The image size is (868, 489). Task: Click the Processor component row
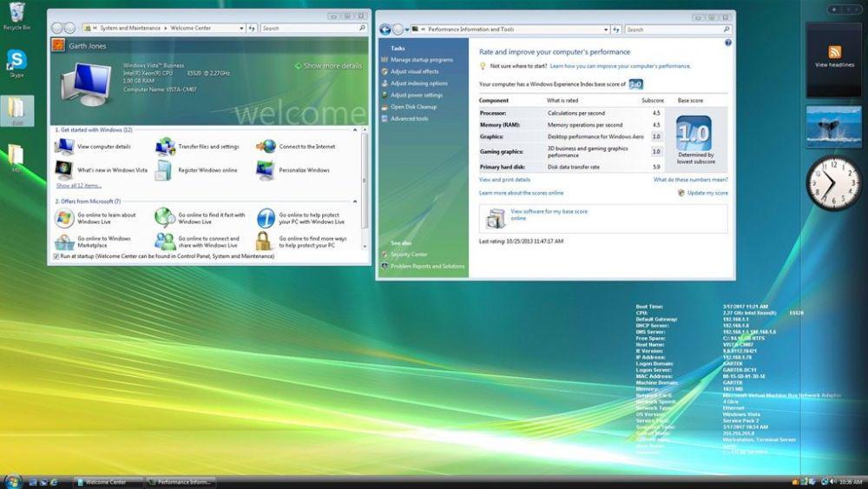tap(570, 113)
